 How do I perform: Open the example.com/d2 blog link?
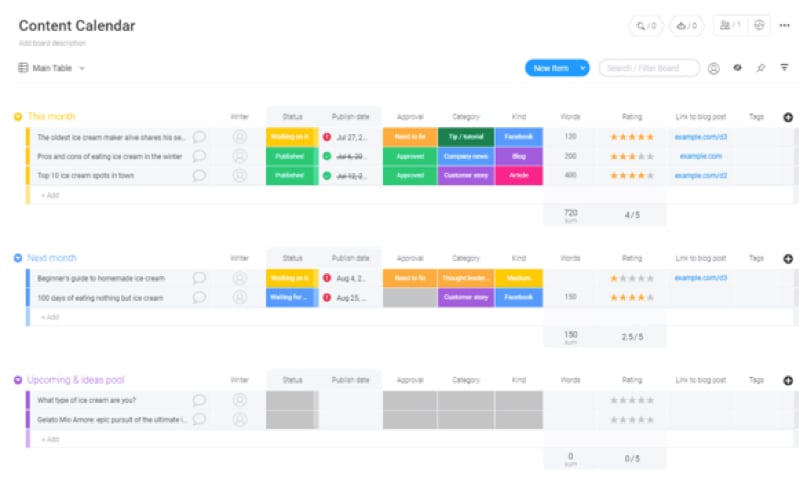coord(701,176)
